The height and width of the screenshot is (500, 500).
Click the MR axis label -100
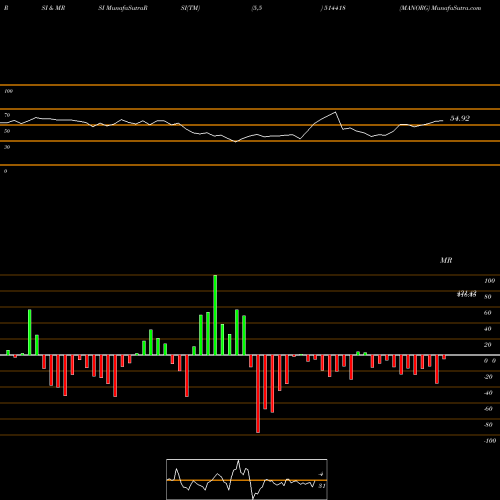[x=490, y=441]
